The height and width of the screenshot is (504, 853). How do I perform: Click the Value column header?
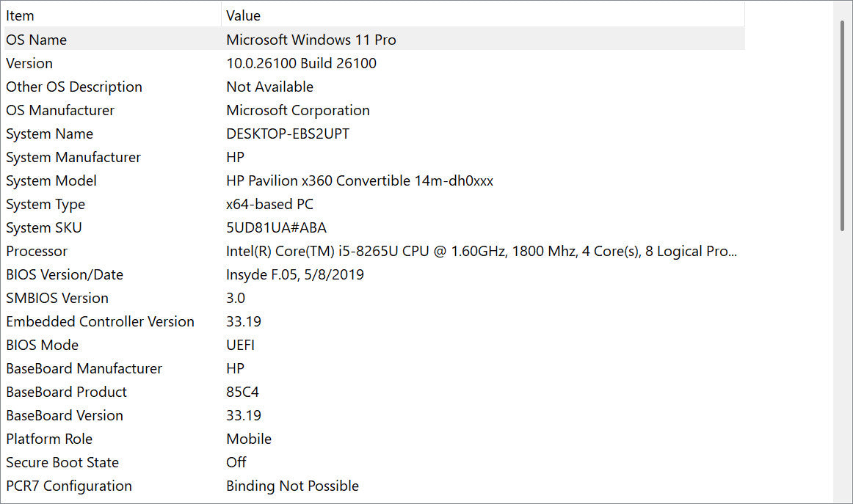243,15
